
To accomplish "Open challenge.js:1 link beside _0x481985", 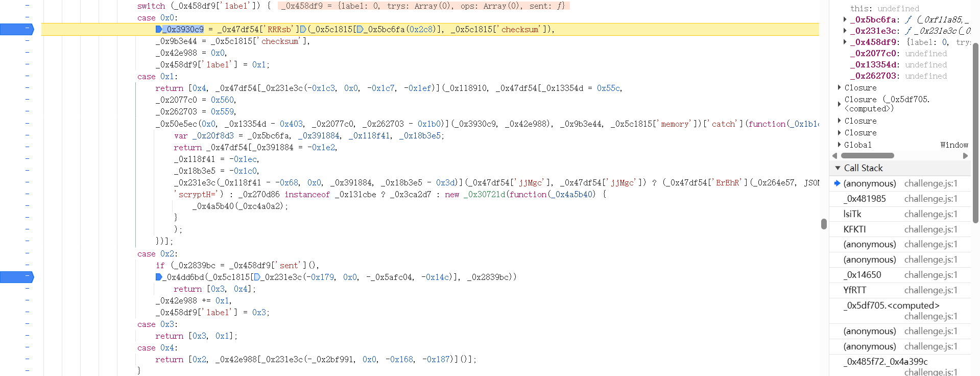I will coord(930,199).
